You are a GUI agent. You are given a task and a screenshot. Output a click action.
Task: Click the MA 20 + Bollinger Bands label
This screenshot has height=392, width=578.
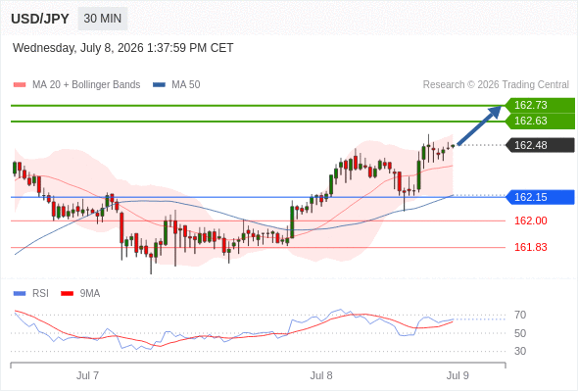pyautogui.click(x=86, y=85)
